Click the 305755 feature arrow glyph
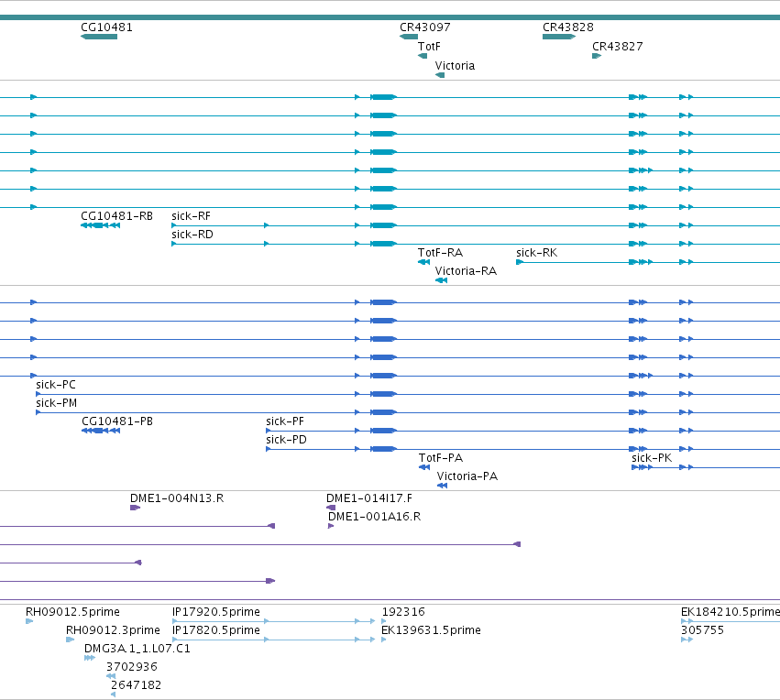The image size is (780, 700). pyautogui.click(x=687, y=640)
